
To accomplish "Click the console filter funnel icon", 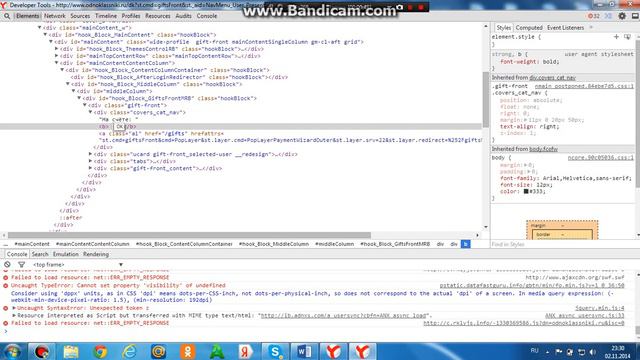I will [21, 264].
